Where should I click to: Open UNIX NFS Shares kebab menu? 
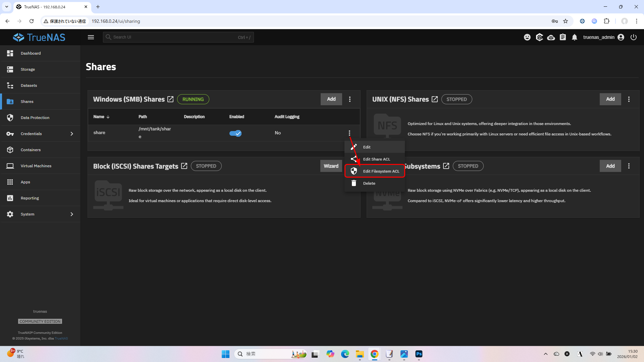[629, 99]
